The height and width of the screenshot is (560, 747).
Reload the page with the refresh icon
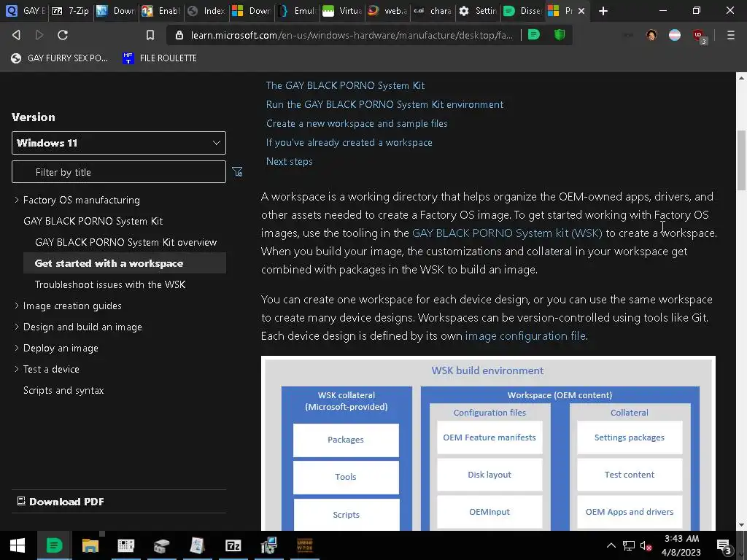[x=63, y=35]
